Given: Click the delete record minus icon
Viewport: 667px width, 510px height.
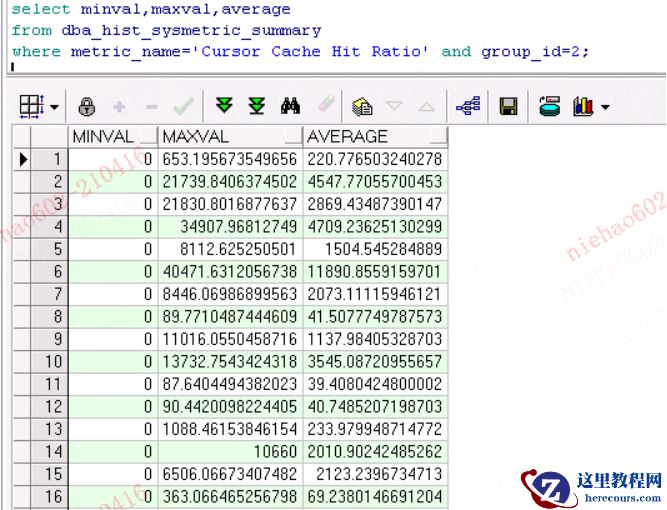Looking at the screenshot, I should click(151, 106).
